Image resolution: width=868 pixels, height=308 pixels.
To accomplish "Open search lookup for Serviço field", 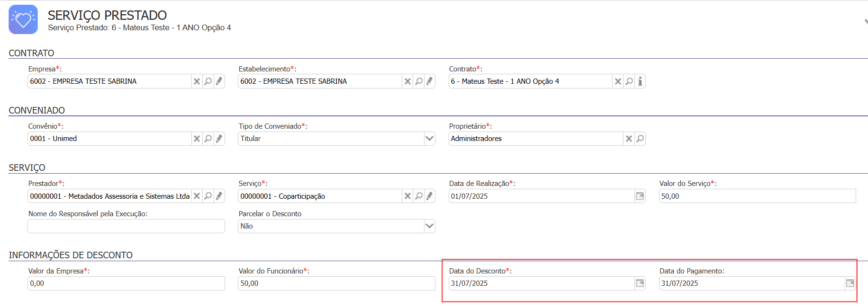I will click(x=418, y=196).
